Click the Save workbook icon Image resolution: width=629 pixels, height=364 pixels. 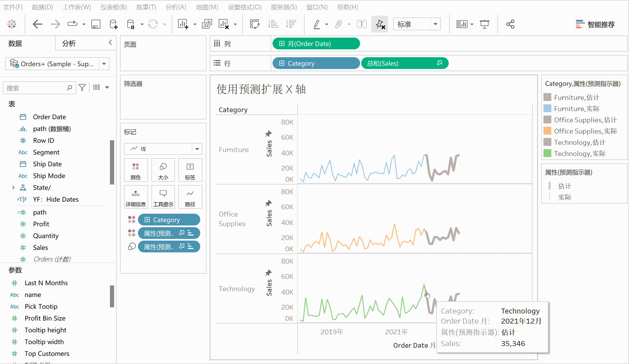96,24
